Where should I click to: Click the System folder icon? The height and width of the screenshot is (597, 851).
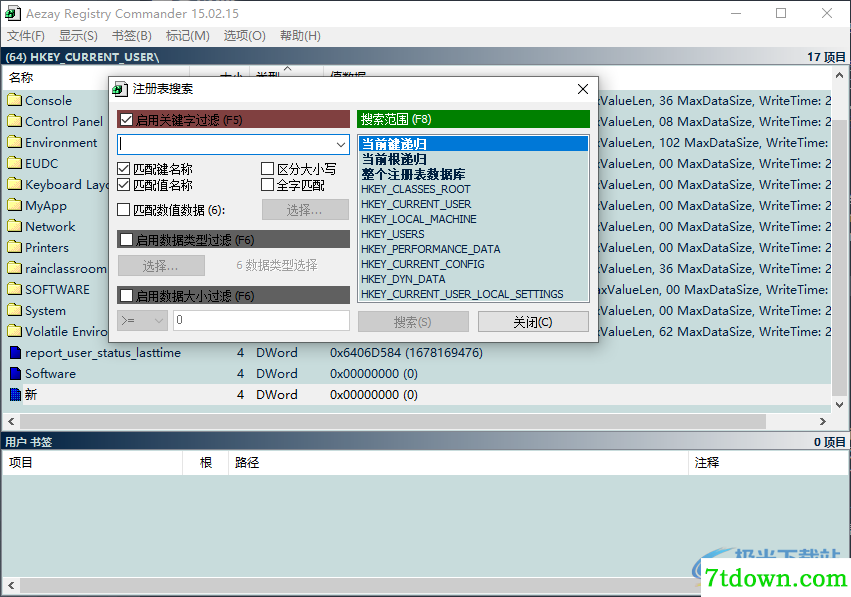(x=15, y=310)
